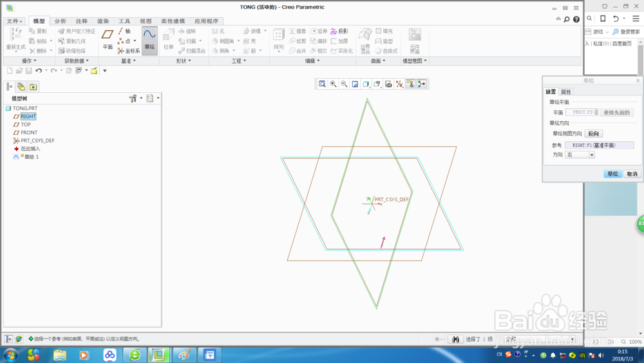Expand the 基准 group dropdown
The width and height of the screenshot is (644, 363).
point(128,61)
